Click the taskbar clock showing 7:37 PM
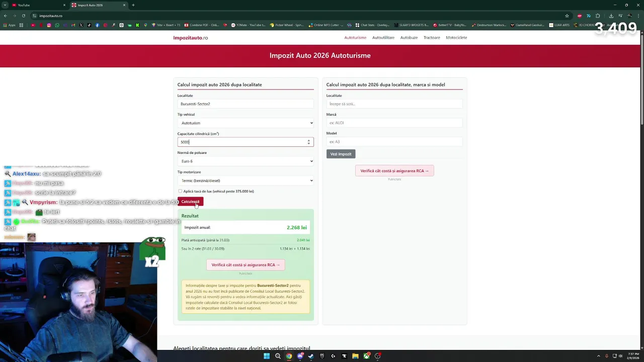This screenshot has height=362, width=644. (632, 356)
